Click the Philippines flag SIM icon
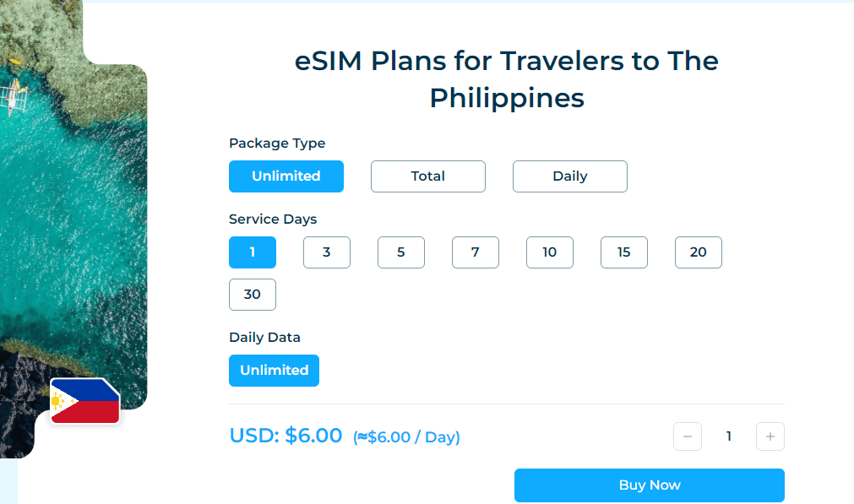 pyautogui.click(x=85, y=401)
